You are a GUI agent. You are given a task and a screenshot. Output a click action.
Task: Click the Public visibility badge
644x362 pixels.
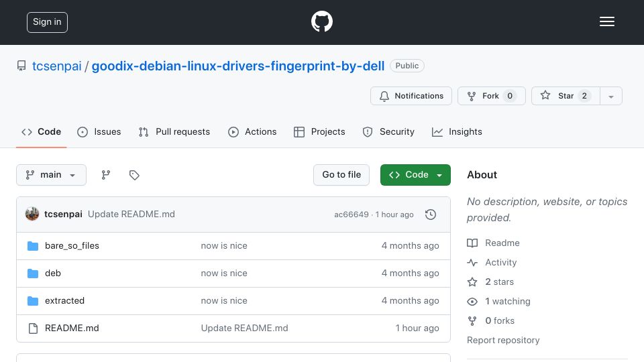tap(407, 66)
